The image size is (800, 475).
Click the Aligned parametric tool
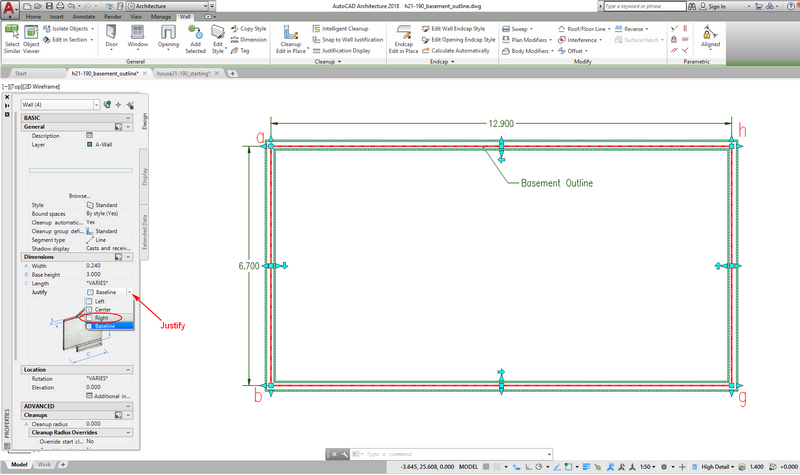tap(710, 36)
